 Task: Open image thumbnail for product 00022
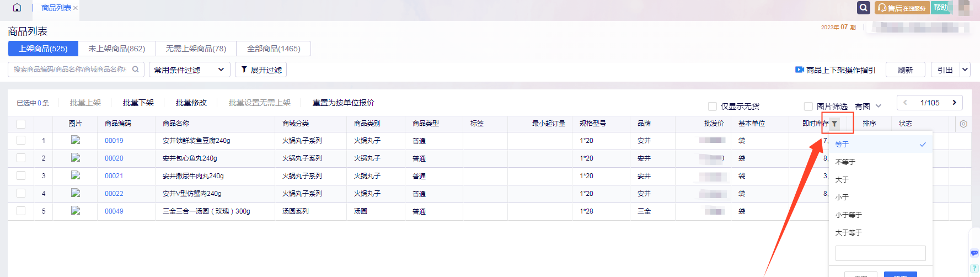[x=76, y=193]
